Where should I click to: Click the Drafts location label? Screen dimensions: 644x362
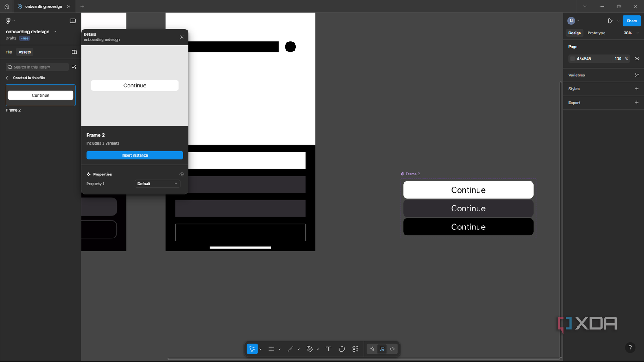coord(11,39)
